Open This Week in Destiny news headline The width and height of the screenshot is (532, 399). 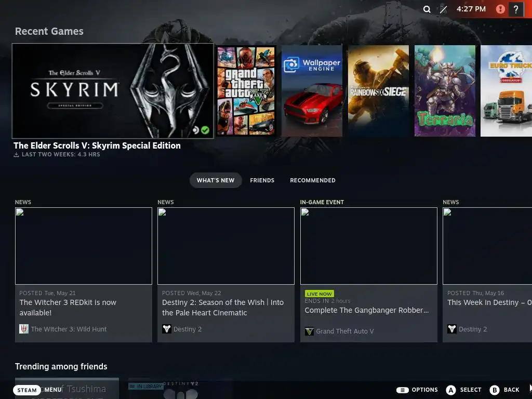click(x=489, y=302)
